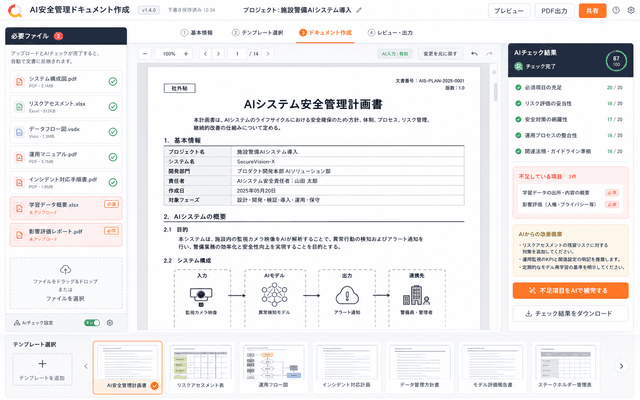
Task: Click the ファイルを選択 link
Action: pyautogui.click(x=65, y=299)
